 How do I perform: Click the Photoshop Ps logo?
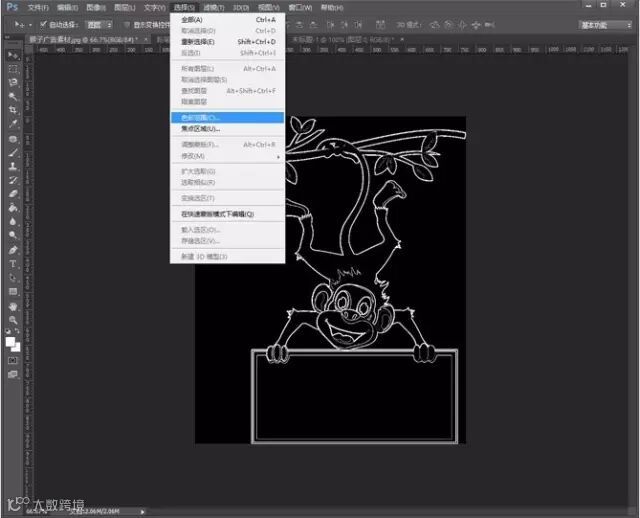point(12,7)
